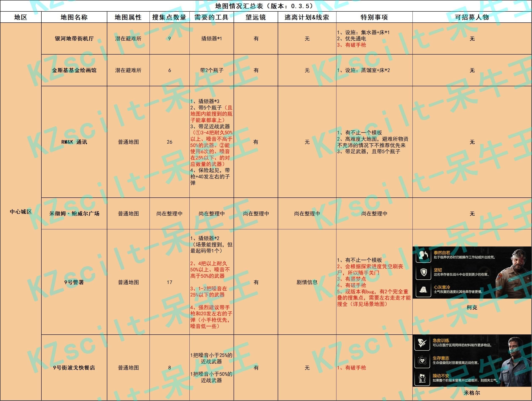Click the 撬锁器*1 tool cell
Image resolution: width=532 pixels, height=401 pixels.
[x=211, y=38]
